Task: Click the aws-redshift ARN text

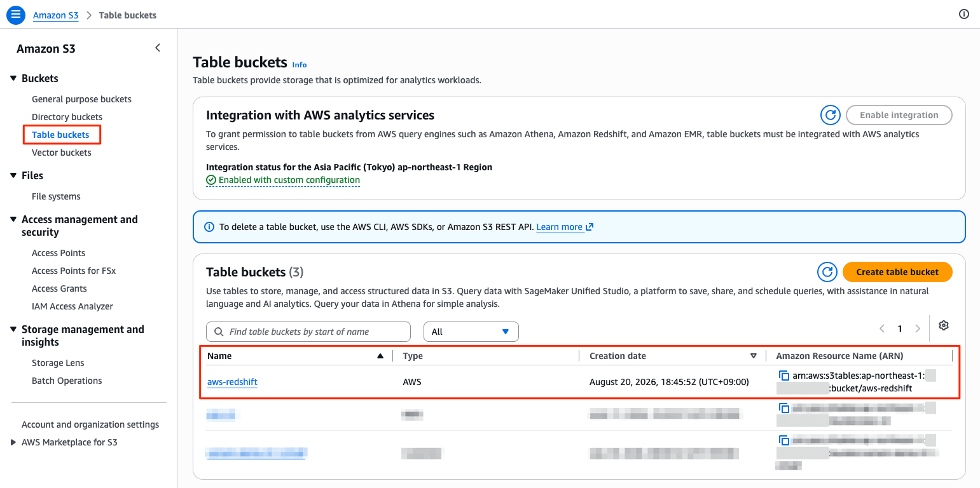Action: pos(856,382)
